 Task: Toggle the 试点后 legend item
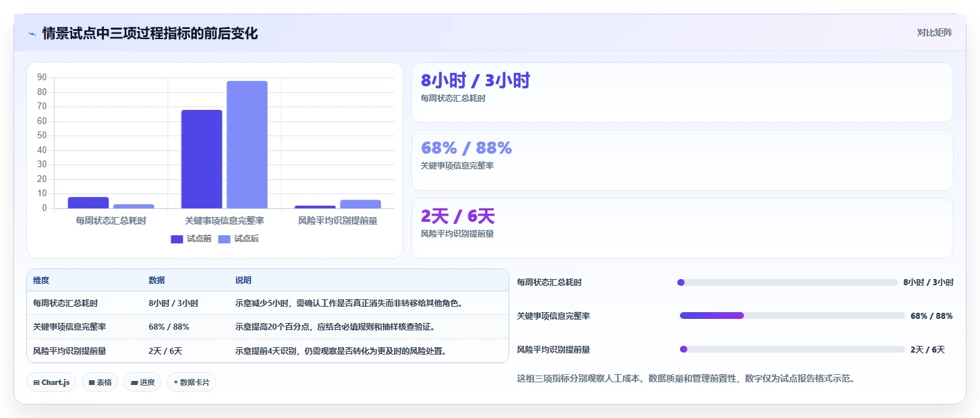pyautogui.click(x=238, y=239)
